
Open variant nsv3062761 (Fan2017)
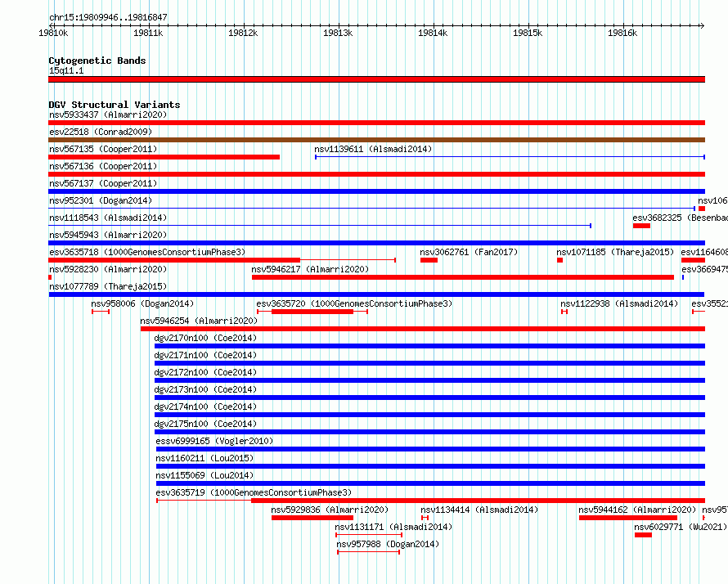pos(469,252)
